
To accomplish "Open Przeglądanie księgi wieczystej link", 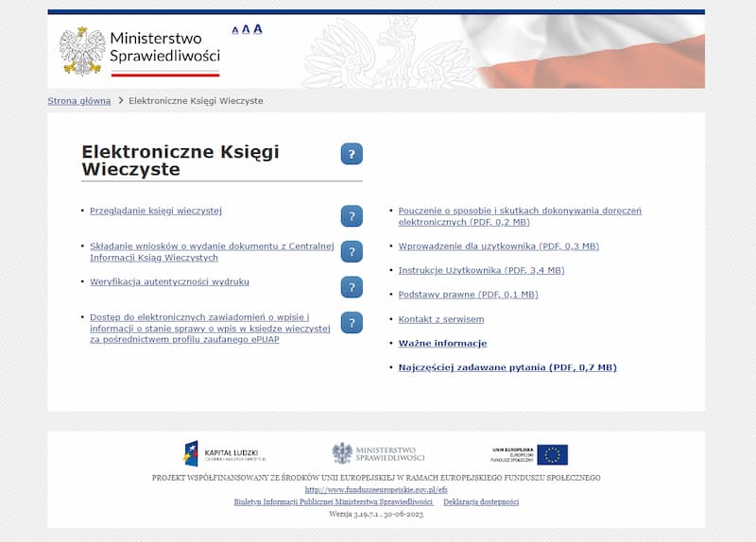I will point(156,211).
